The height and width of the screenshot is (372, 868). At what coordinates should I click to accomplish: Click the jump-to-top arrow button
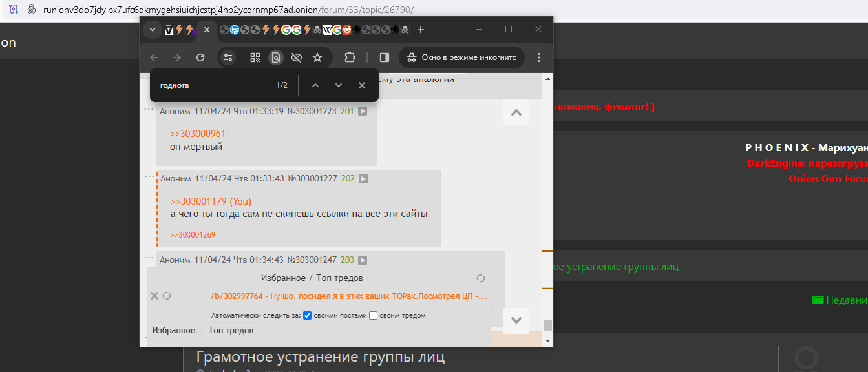(516, 112)
